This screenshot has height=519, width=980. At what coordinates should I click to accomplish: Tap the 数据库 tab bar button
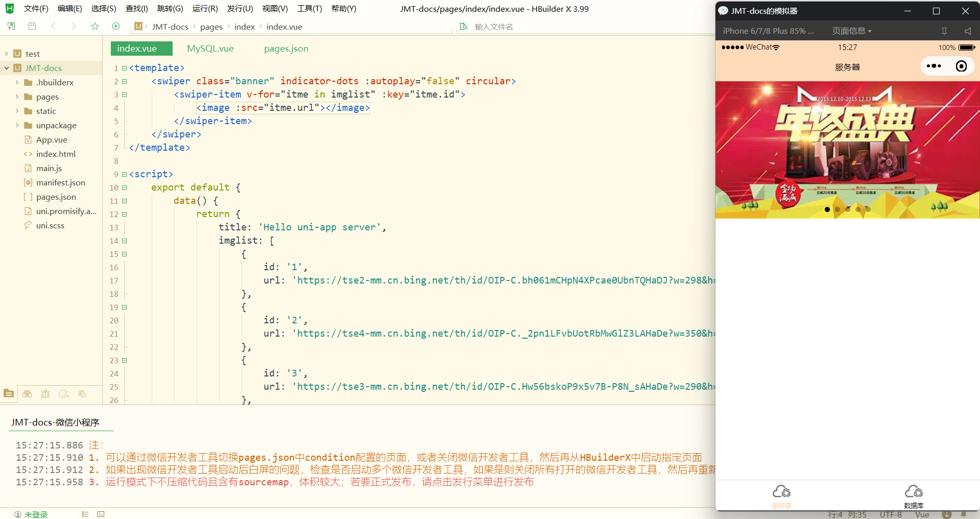point(913,496)
